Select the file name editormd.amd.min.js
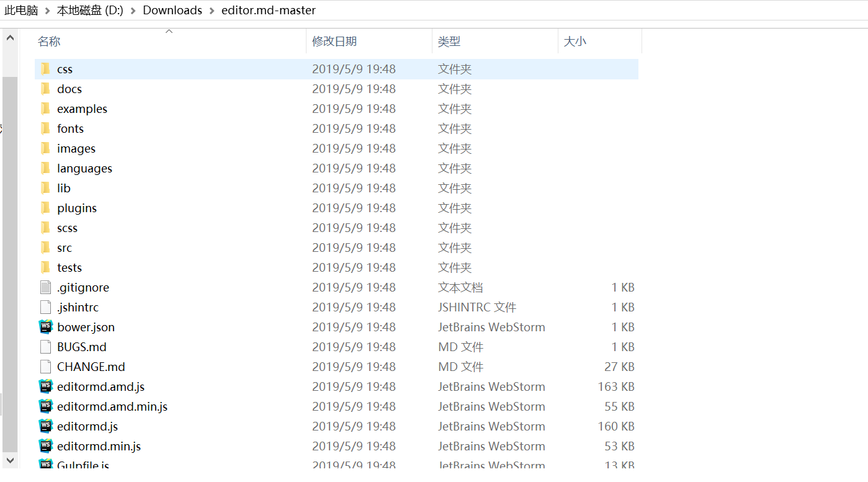The image size is (868, 482). coord(112,406)
